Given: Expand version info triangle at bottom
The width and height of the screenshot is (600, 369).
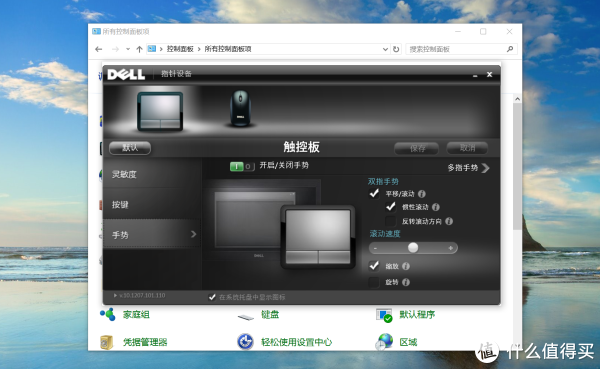Looking at the screenshot, I should pos(115,296).
